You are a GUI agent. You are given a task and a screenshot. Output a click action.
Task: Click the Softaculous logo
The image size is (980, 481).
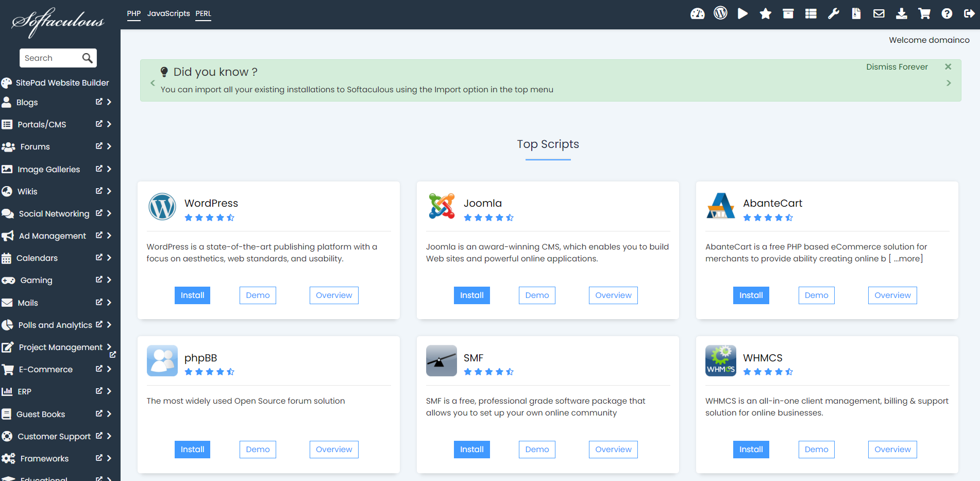click(58, 22)
